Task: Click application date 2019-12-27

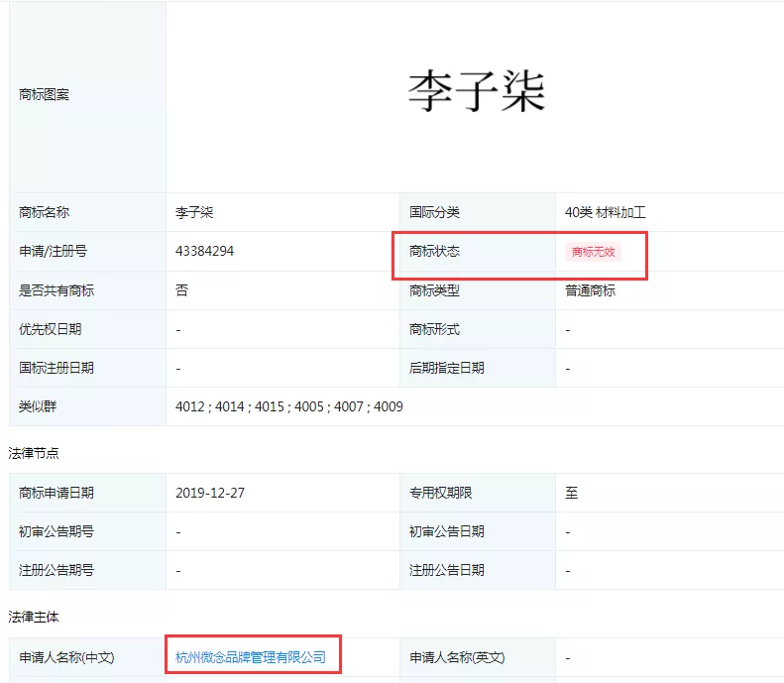Action: pyautogui.click(x=210, y=493)
